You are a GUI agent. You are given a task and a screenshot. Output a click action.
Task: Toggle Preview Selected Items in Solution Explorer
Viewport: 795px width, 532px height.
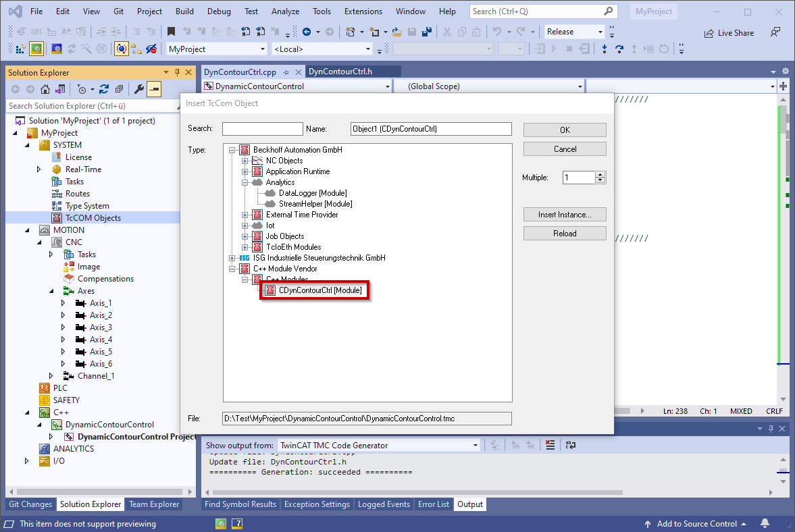[154, 88]
